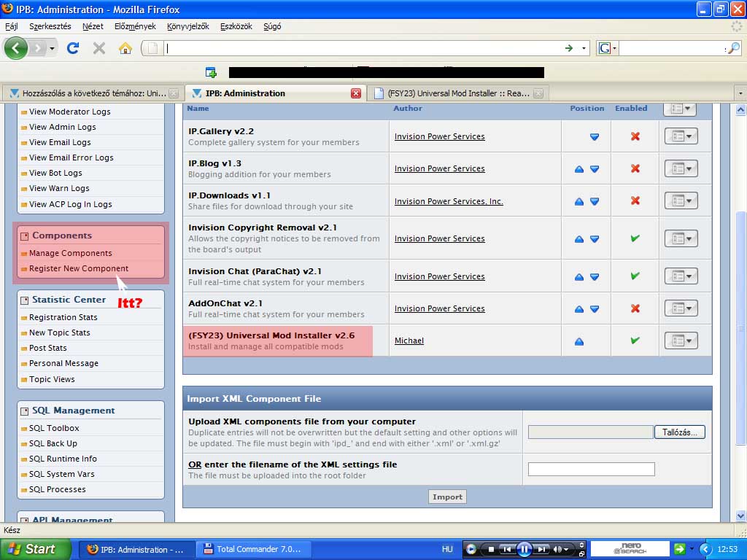Click the search magnifier icon
Viewport: 747px width, 560px height.
pyautogui.click(x=734, y=48)
